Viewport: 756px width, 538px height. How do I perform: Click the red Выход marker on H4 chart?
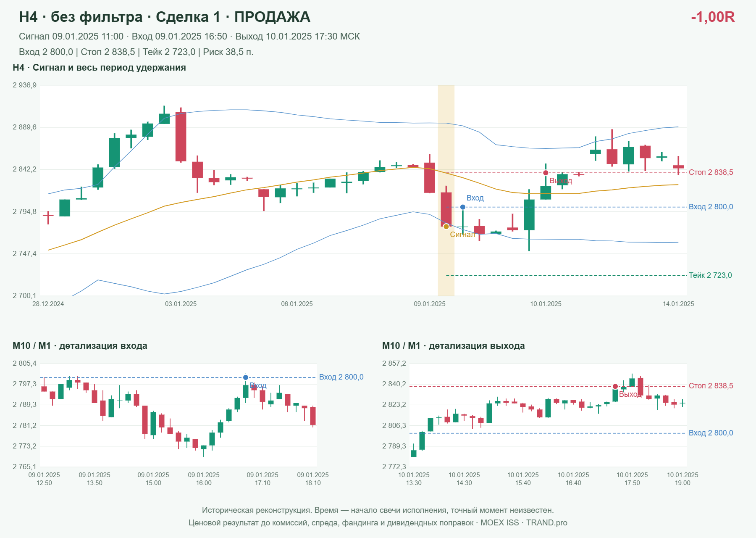[x=546, y=173]
